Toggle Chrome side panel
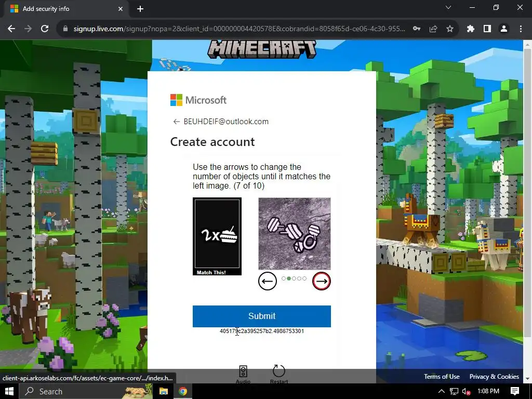532x399 pixels. pyautogui.click(x=487, y=29)
